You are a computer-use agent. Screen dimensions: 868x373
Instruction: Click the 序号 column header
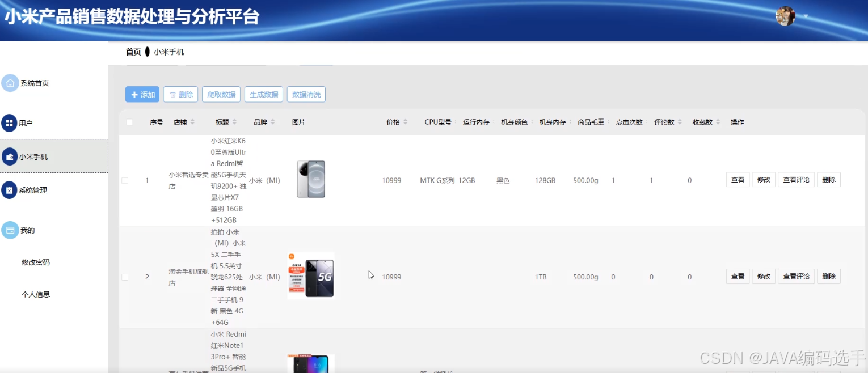pyautogui.click(x=157, y=122)
